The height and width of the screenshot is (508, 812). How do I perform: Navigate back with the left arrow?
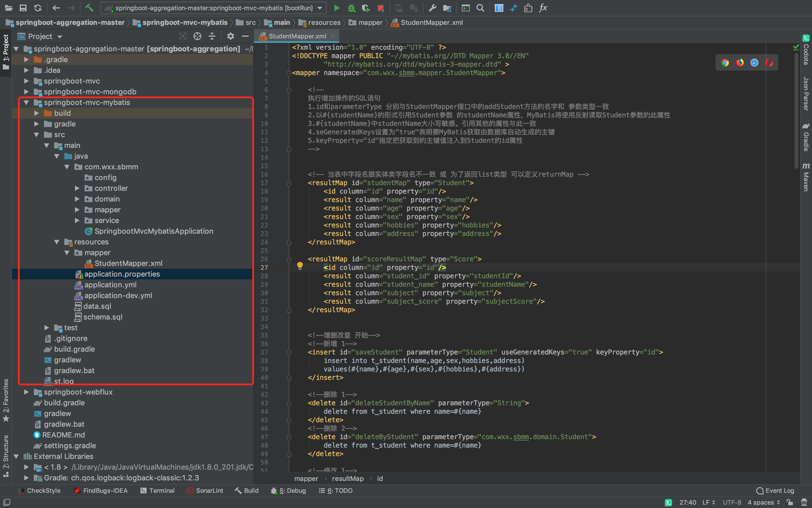click(56, 8)
